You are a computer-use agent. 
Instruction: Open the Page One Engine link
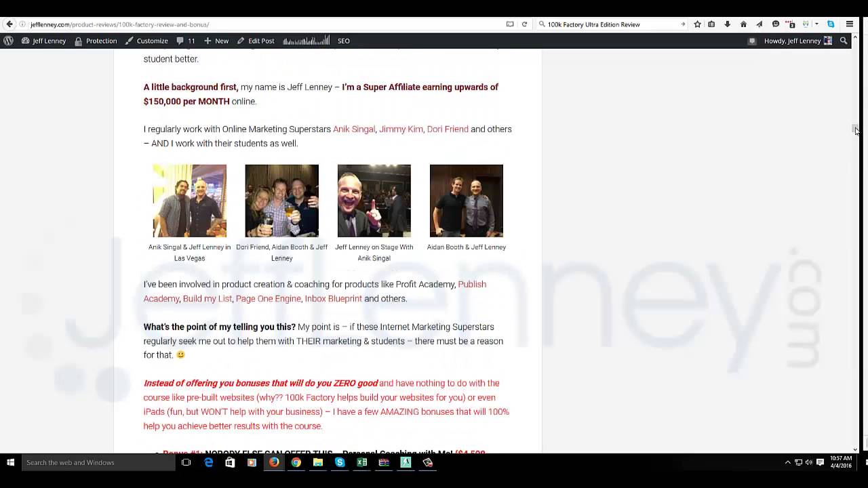(x=269, y=298)
